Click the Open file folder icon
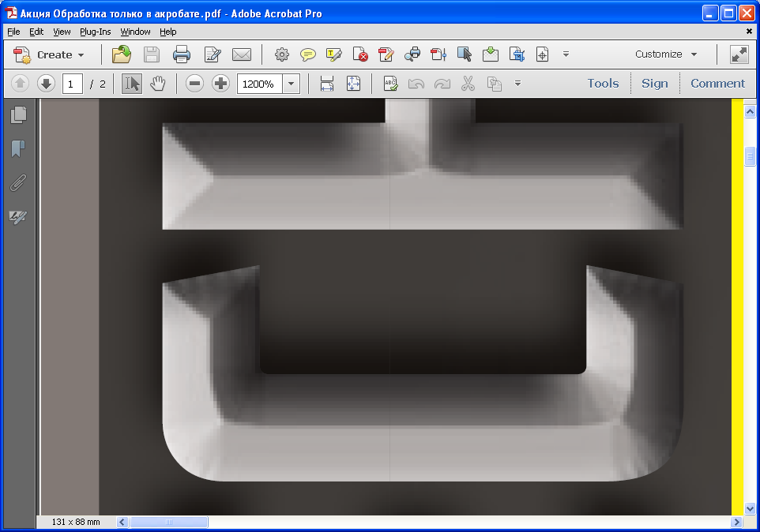 point(122,54)
